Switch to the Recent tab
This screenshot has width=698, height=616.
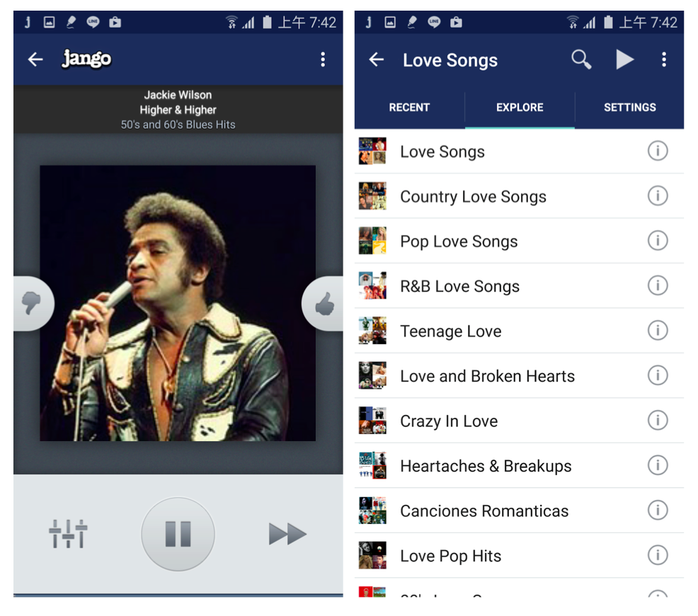(x=409, y=108)
